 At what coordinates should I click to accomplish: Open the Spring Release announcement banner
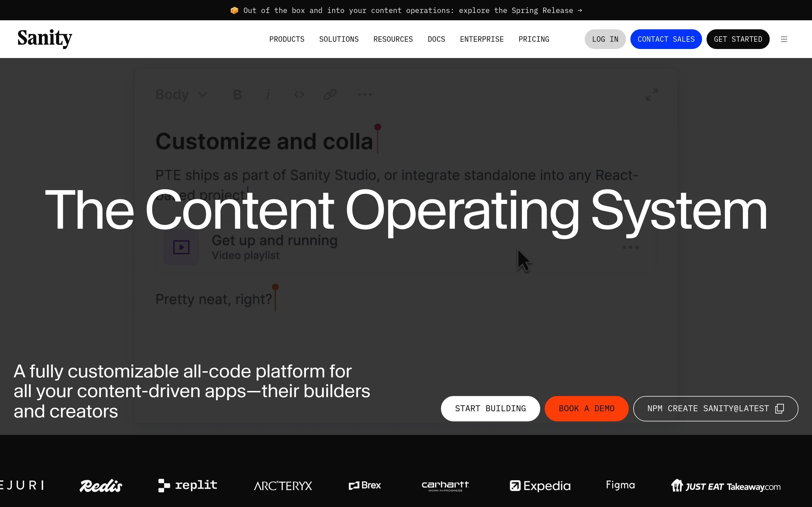[x=406, y=10]
